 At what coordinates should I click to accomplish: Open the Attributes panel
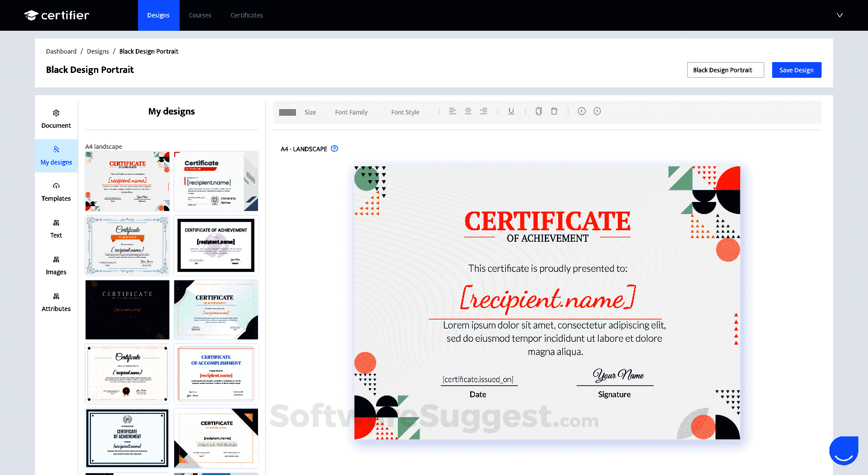click(56, 302)
